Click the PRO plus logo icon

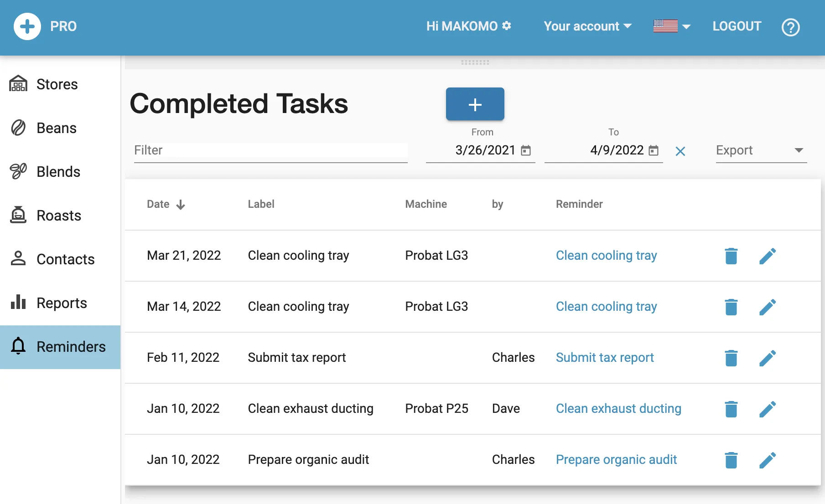[x=27, y=26]
